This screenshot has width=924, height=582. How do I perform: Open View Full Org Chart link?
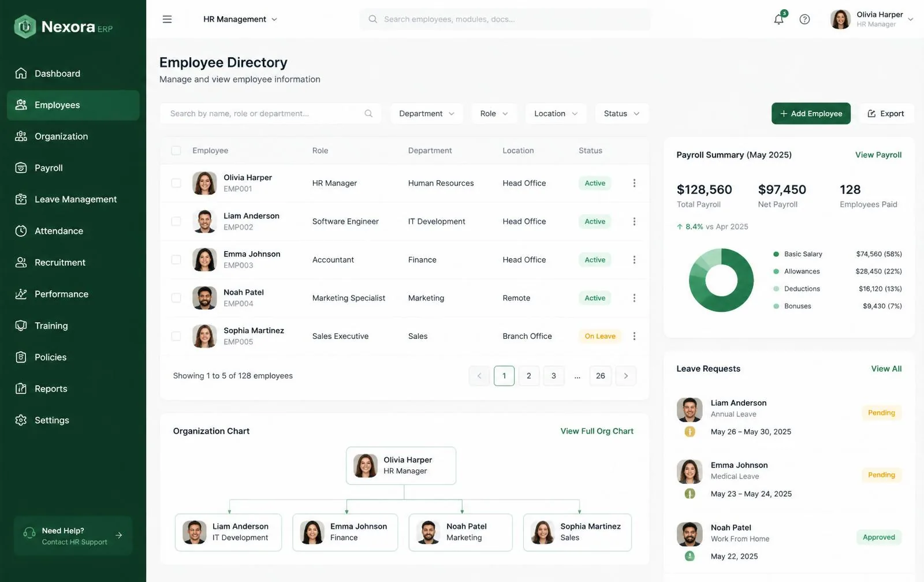[x=597, y=431]
